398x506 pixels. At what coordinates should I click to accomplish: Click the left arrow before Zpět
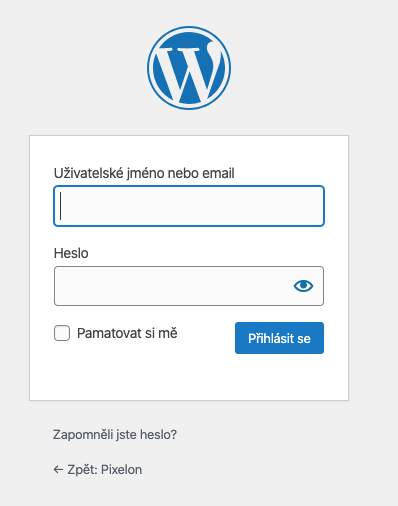coord(58,470)
